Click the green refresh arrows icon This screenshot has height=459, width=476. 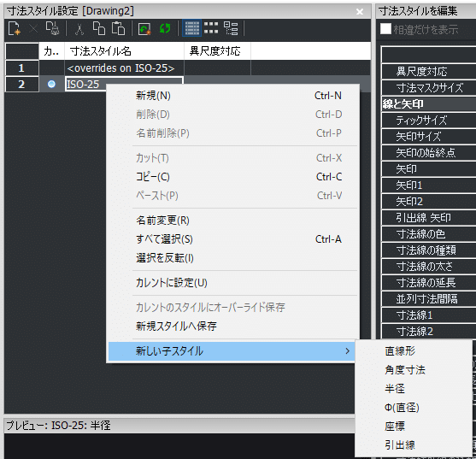(x=165, y=29)
